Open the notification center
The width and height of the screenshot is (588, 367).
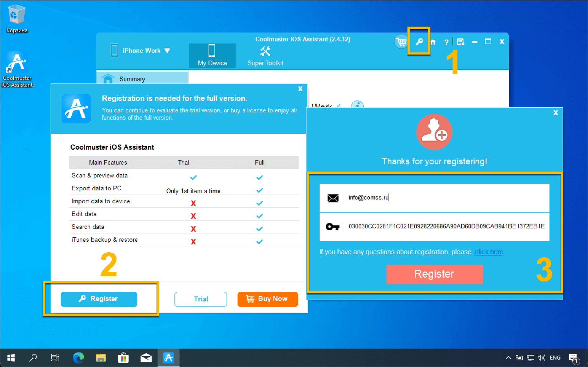point(574,358)
